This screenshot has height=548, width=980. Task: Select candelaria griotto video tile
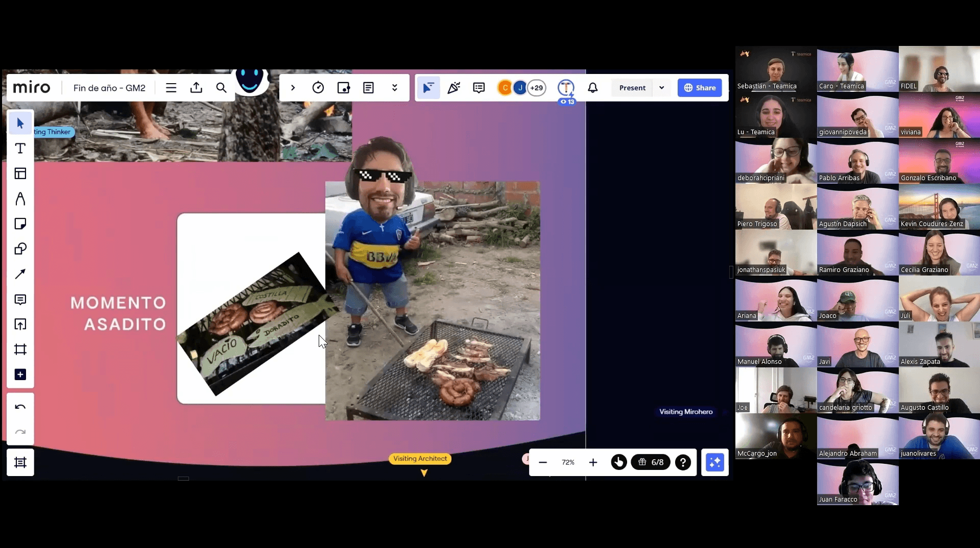click(857, 390)
